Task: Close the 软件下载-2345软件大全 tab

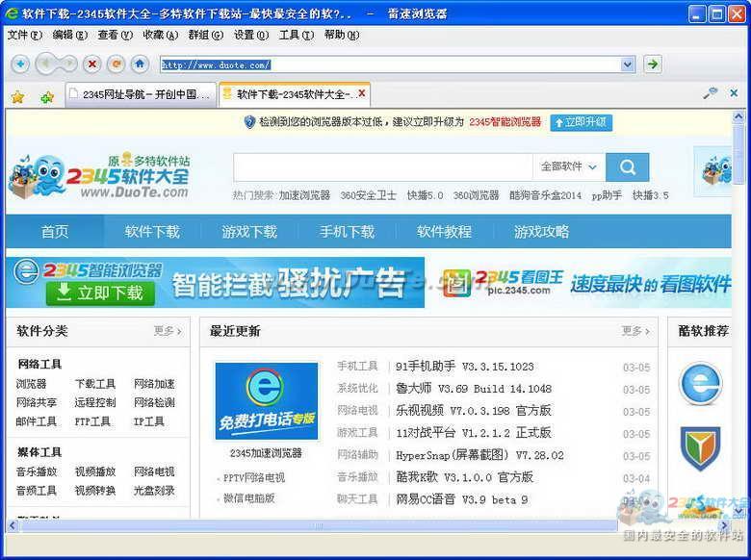Action: (362, 93)
